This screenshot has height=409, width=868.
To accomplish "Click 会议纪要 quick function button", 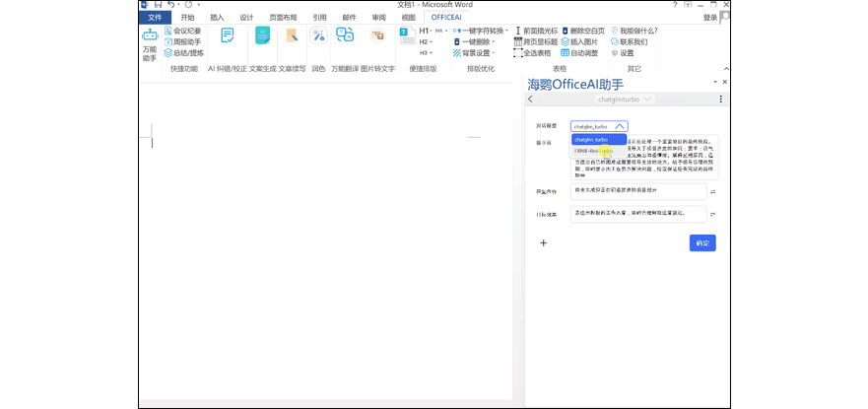I will coord(181,32).
